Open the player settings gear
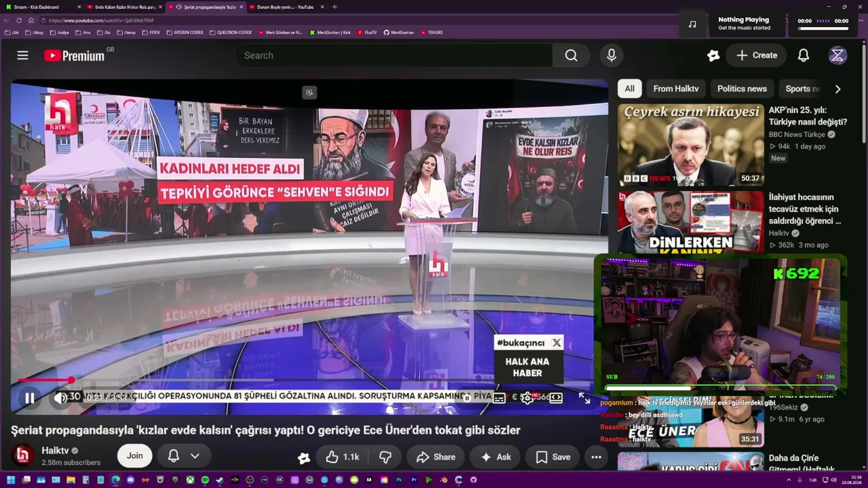 pos(528,398)
